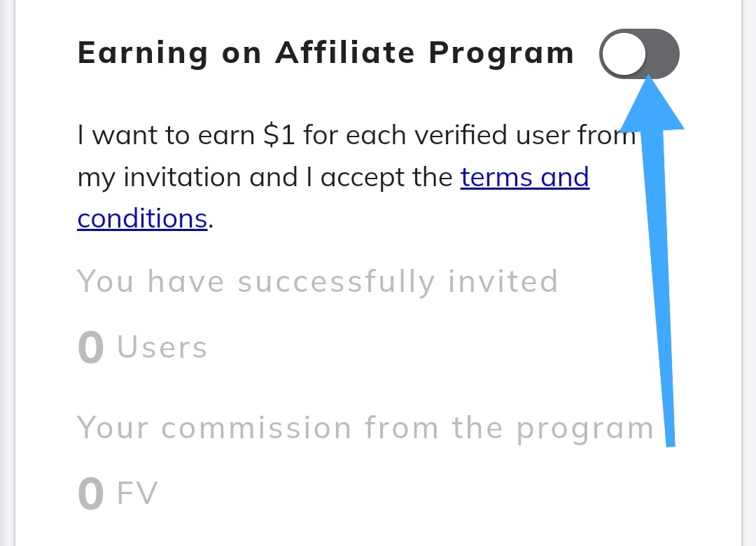
Task: Click the "You have successfully invited" label
Action: (x=318, y=281)
